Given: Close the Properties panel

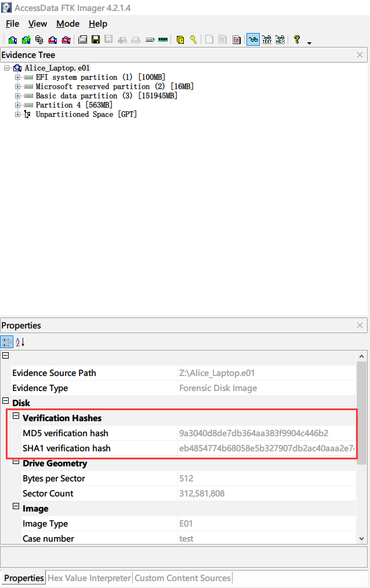Looking at the screenshot, I should tap(360, 325).
